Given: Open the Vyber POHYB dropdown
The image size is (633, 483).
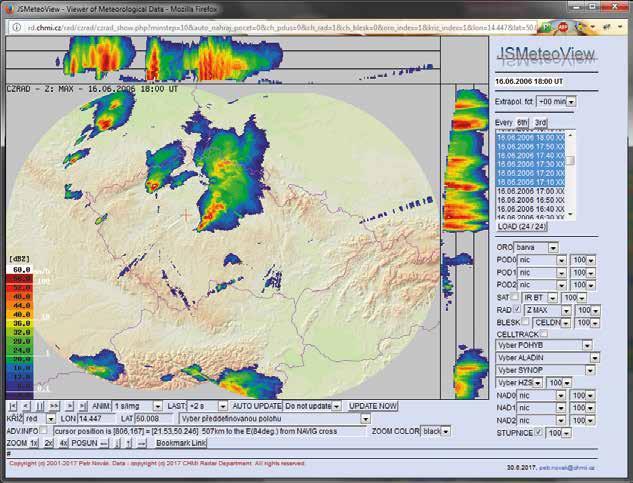Looking at the screenshot, I should pos(544,345).
